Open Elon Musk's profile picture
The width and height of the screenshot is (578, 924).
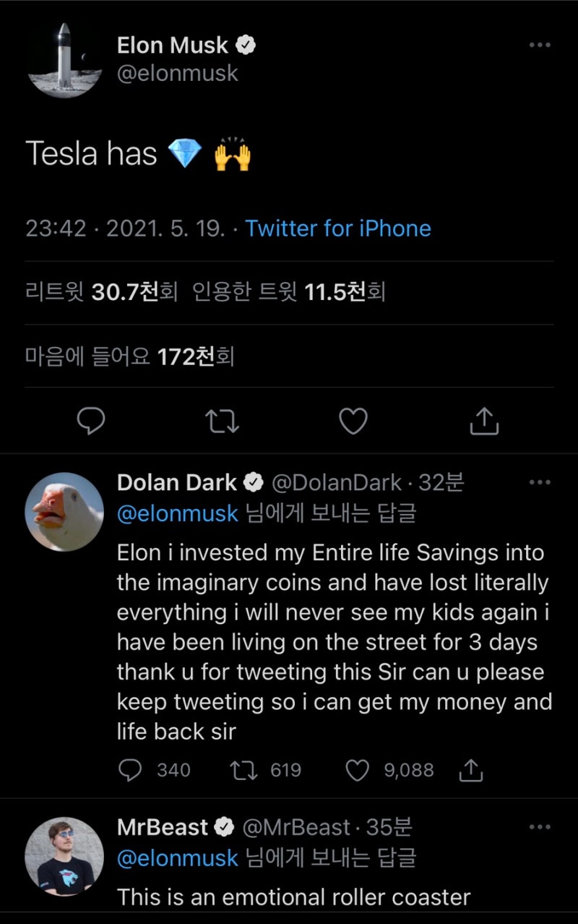click(x=64, y=59)
